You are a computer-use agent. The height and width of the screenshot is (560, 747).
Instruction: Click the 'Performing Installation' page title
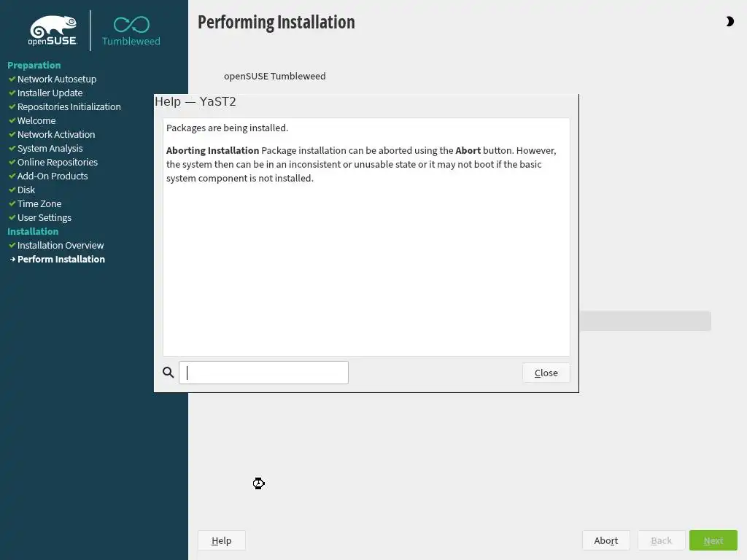(276, 22)
